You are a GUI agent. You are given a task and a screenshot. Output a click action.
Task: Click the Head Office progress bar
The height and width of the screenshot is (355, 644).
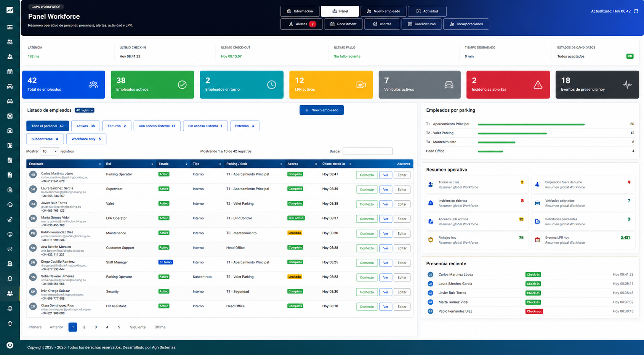tap(490, 151)
